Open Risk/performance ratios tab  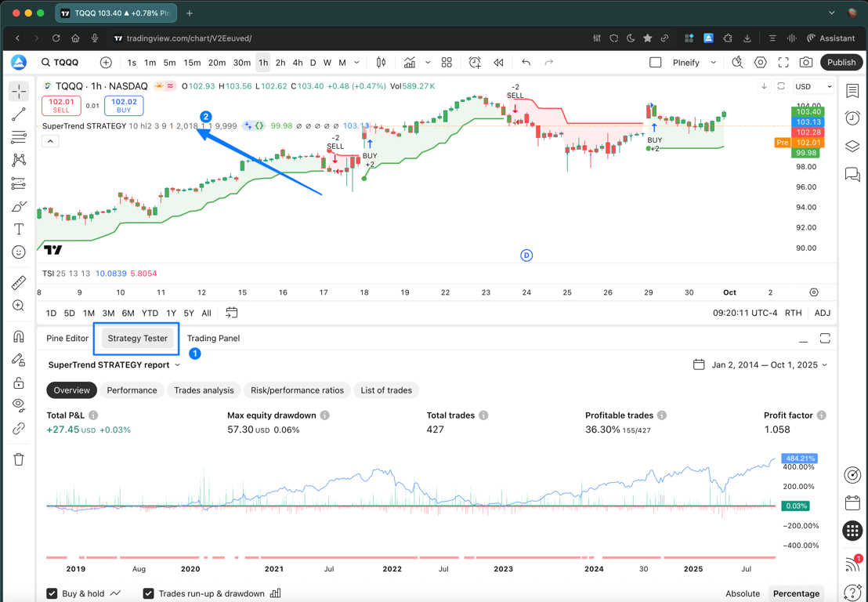click(x=297, y=390)
